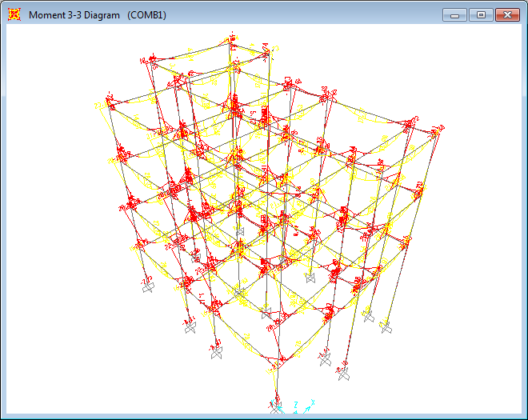Click the cyan Z axis label

tap(297, 404)
